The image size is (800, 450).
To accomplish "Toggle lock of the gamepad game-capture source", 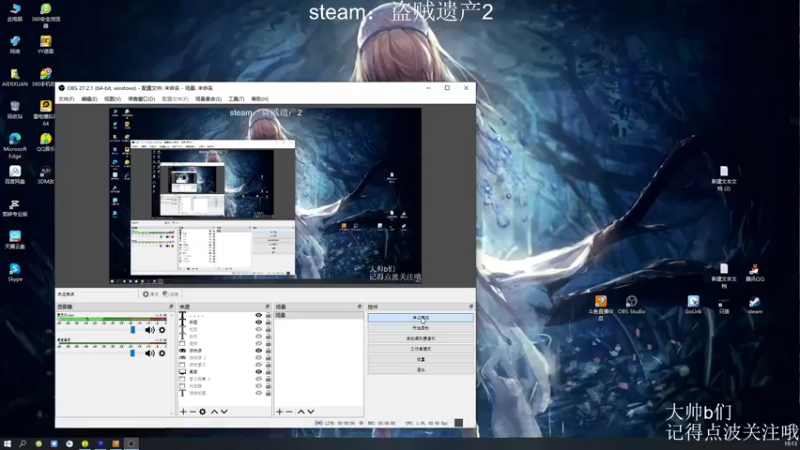I will click(x=268, y=351).
